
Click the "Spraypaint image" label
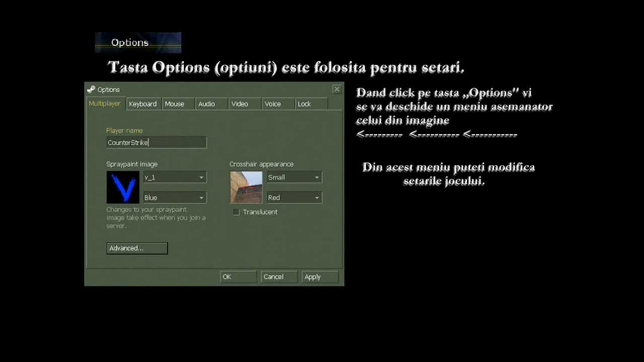pyautogui.click(x=132, y=164)
